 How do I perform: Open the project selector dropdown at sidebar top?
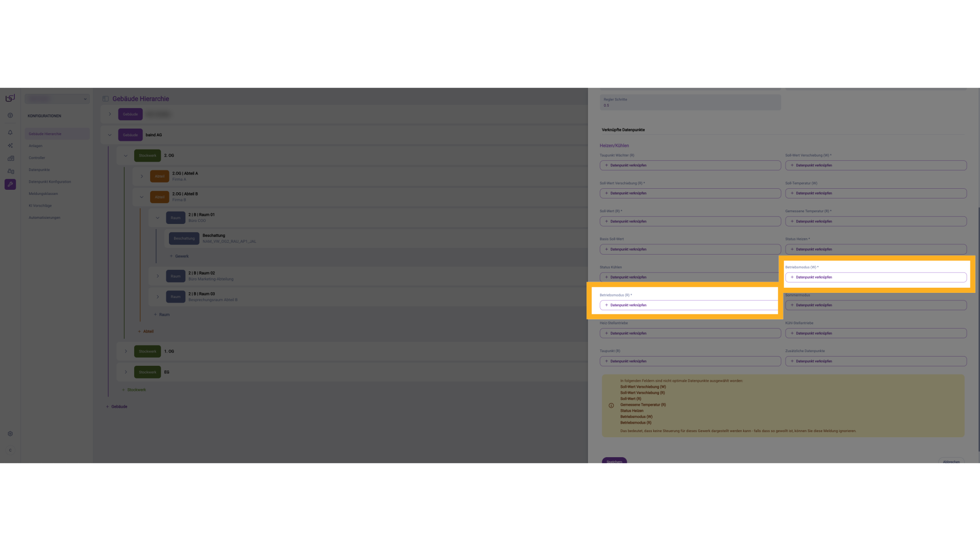click(57, 99)
